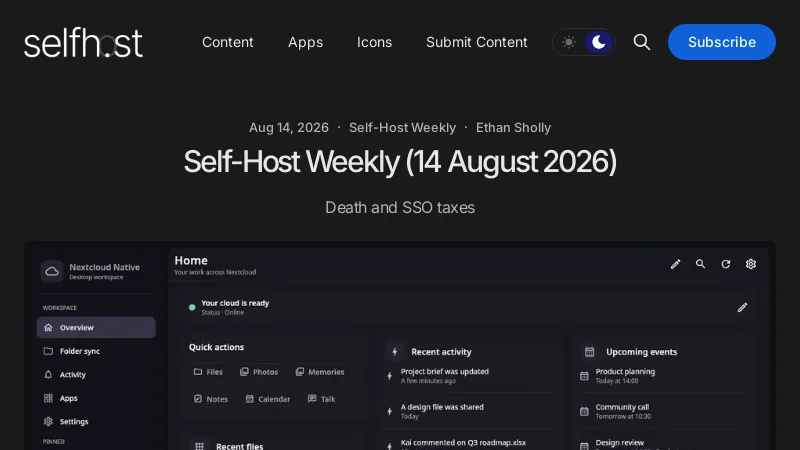Open the Ethan Sholly author link
This screenshot has height=450, width=800.
(x=513, y=128)
